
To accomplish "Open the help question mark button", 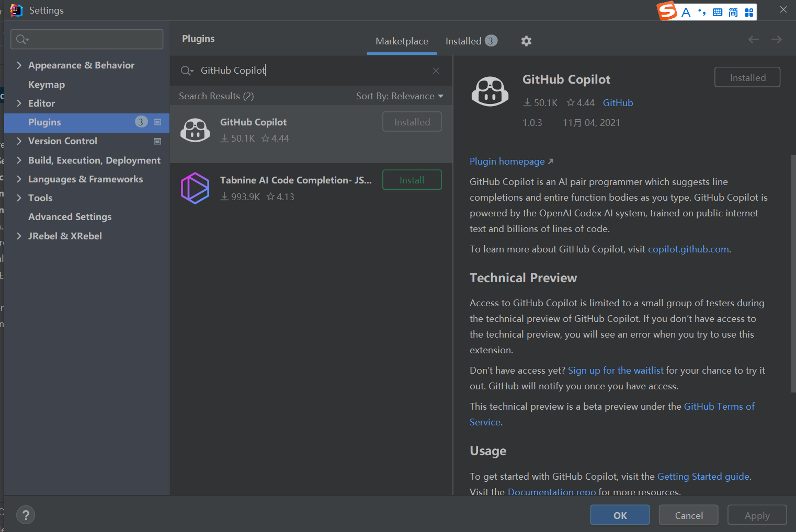I will pyautogui.click(x=26, y=515).
